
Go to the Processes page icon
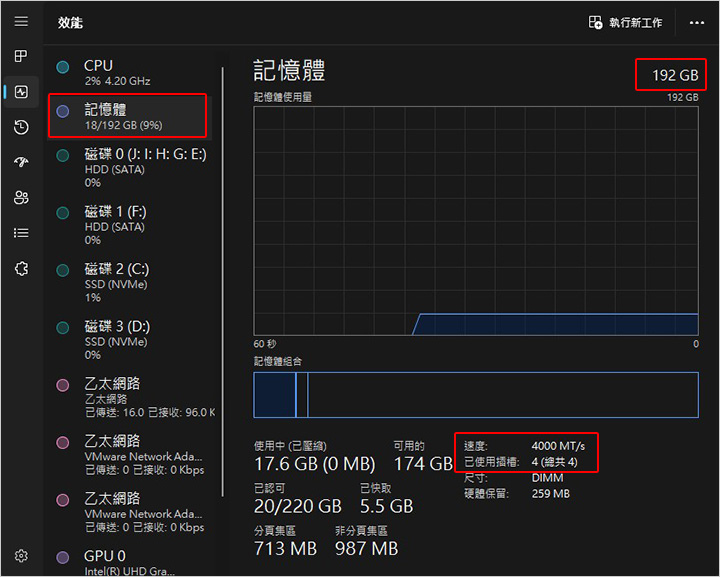click(21, 56)
